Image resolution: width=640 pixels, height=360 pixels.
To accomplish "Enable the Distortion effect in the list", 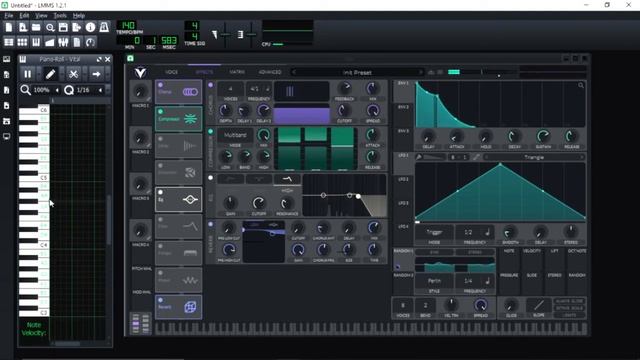I will point(160,166).
